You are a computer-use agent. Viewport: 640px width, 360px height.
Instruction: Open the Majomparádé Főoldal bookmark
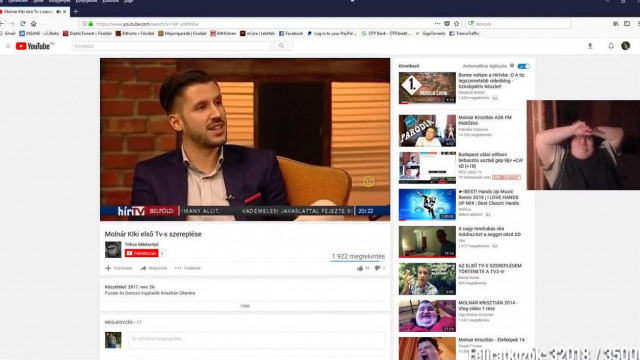(x=182, y=33)
